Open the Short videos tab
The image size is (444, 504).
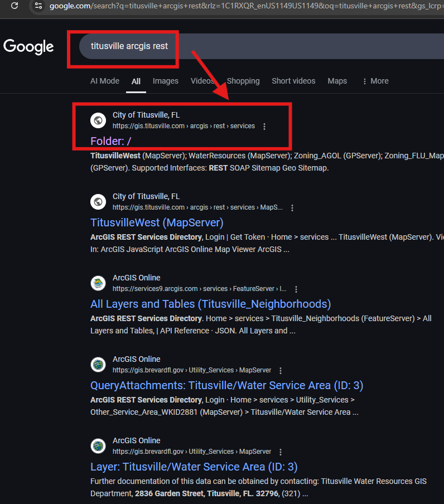[x=293, y=81]
